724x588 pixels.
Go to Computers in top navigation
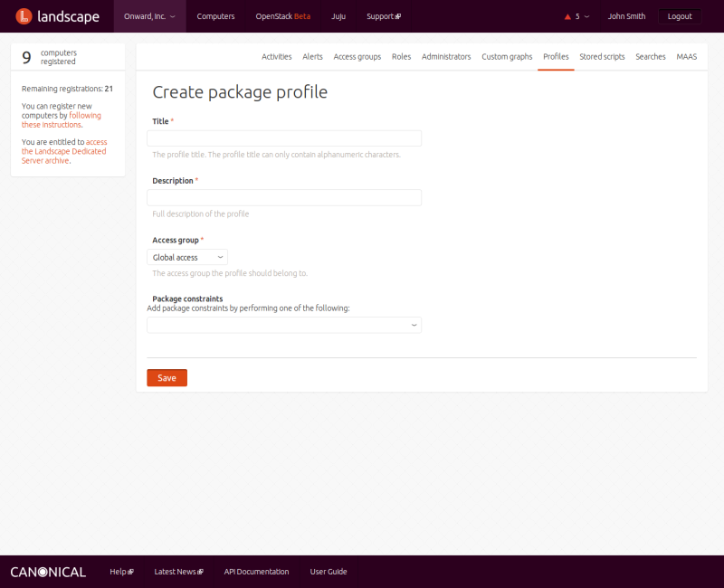[215, 16]
